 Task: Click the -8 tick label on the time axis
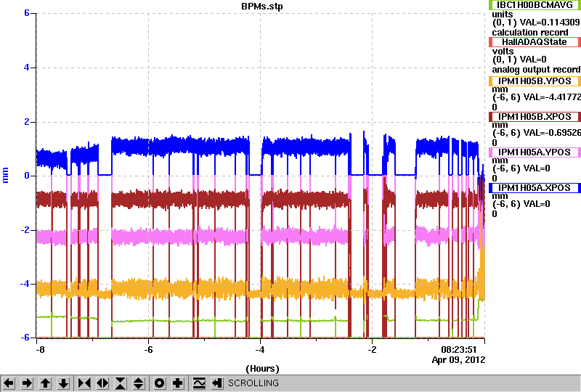tap(40, 350)
